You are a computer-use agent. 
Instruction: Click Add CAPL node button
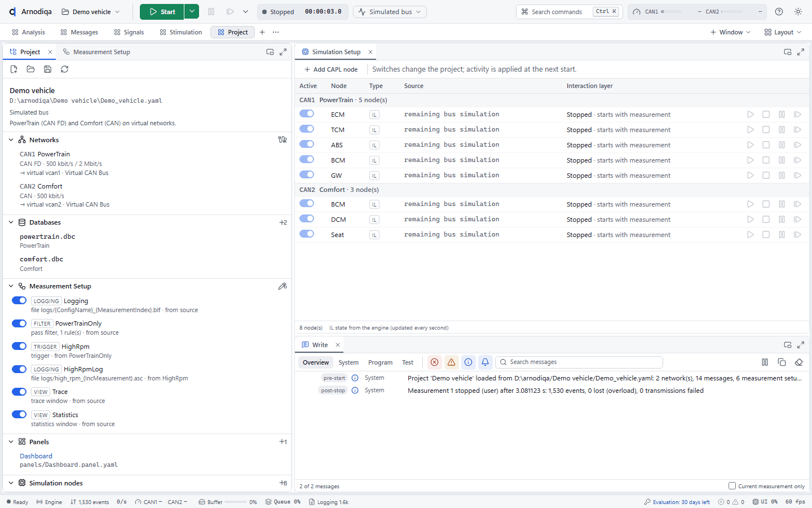[x=330, y=69]
